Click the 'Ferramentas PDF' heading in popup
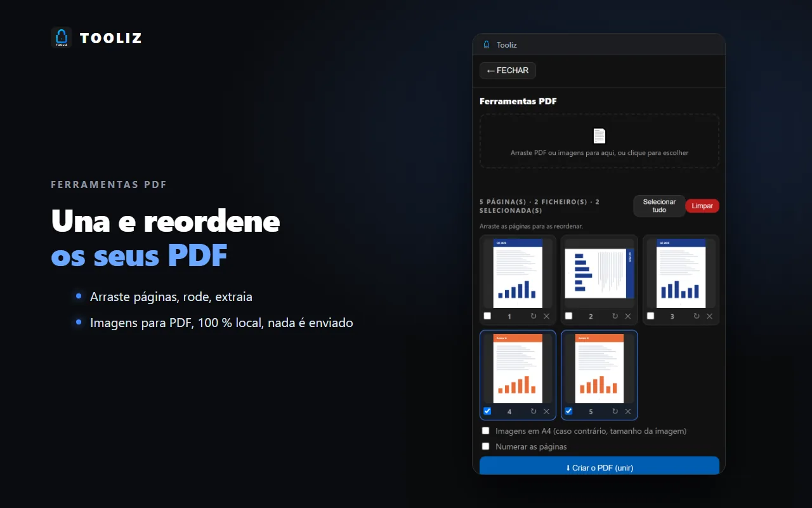 click(518, 102)
